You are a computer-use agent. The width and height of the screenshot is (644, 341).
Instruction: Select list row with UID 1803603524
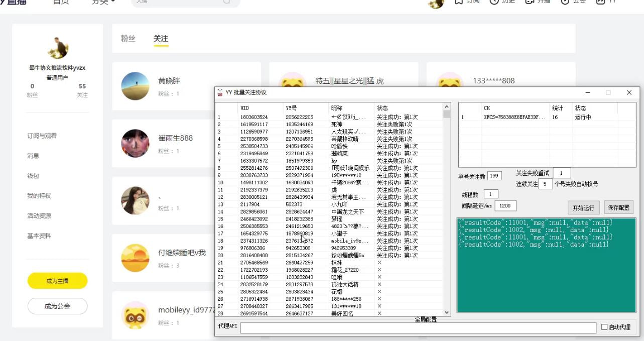click(x=329, y=117)
